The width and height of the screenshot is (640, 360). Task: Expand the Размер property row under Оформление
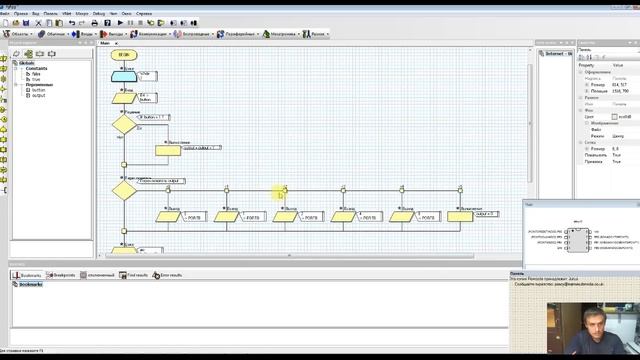(x=587, y=84)
